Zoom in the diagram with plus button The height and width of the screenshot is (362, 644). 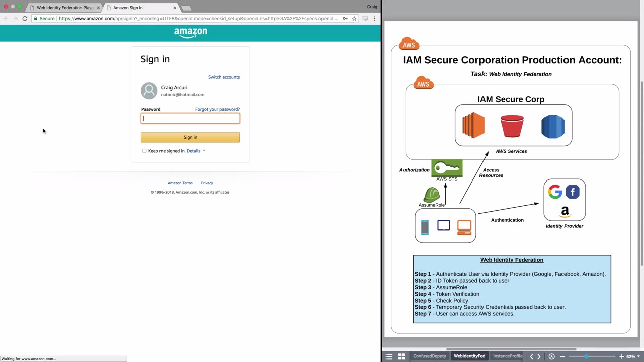tap(622, 356)
